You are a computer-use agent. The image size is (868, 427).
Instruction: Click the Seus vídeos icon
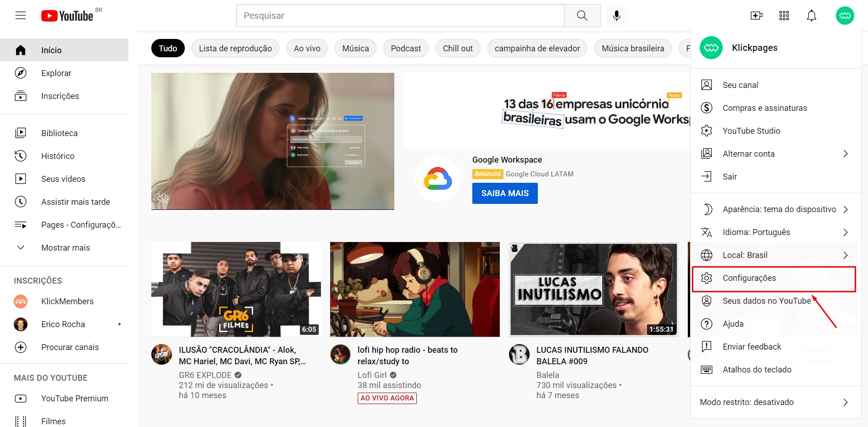pyautogui.click(x=21, y=179)
